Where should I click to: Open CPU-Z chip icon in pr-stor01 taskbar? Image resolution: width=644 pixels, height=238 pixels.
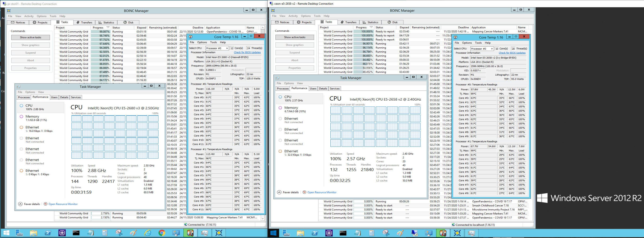point(62,233)
